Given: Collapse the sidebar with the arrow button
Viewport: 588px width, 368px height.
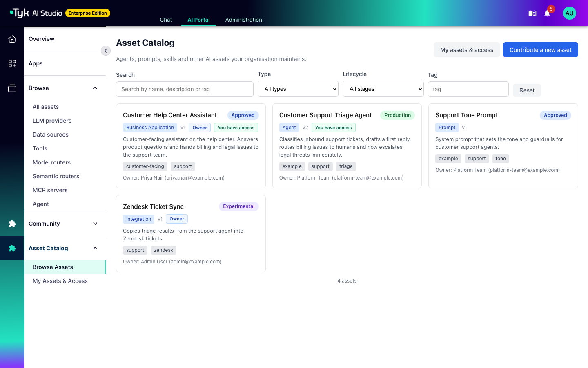Looking at the screenshot, I should coord(106,51).
